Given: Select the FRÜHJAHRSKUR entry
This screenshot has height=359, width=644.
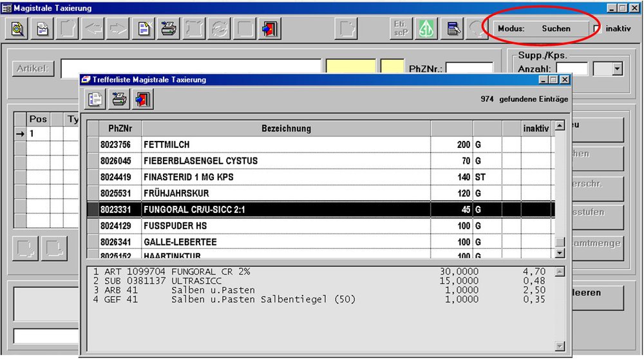Looking at the screenshot, I should (x=321, y=193).
